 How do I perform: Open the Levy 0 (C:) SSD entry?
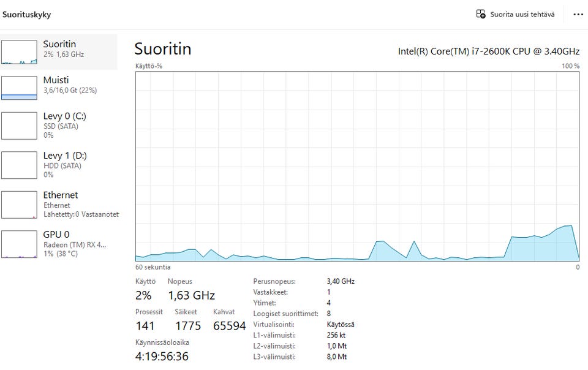coord(59,126)
